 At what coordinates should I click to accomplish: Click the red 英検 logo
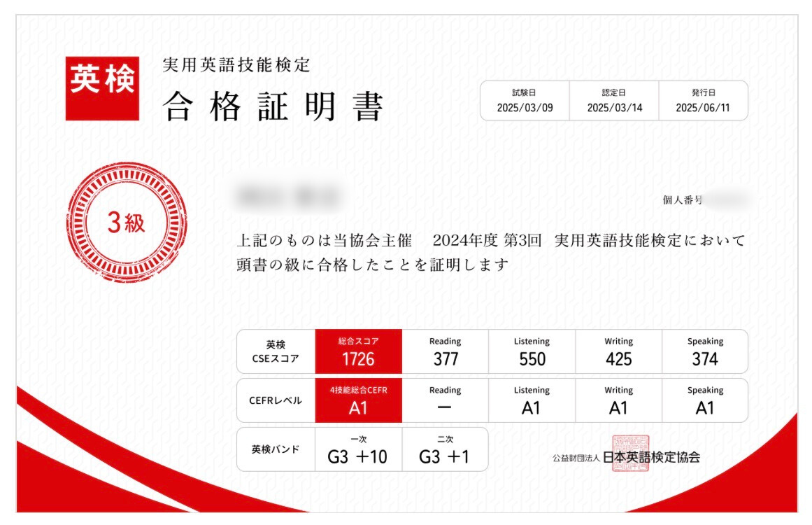coord(102,88)
